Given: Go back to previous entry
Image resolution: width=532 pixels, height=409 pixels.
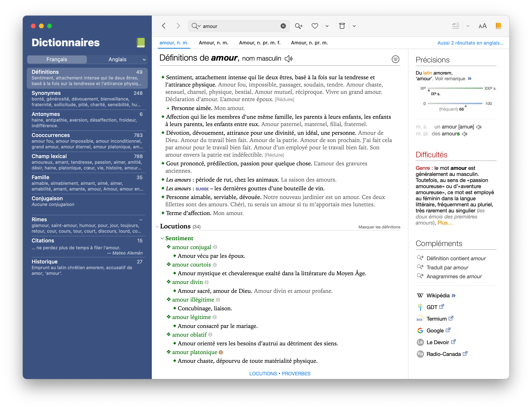Looking at the screenshot, I should [164, 26].
